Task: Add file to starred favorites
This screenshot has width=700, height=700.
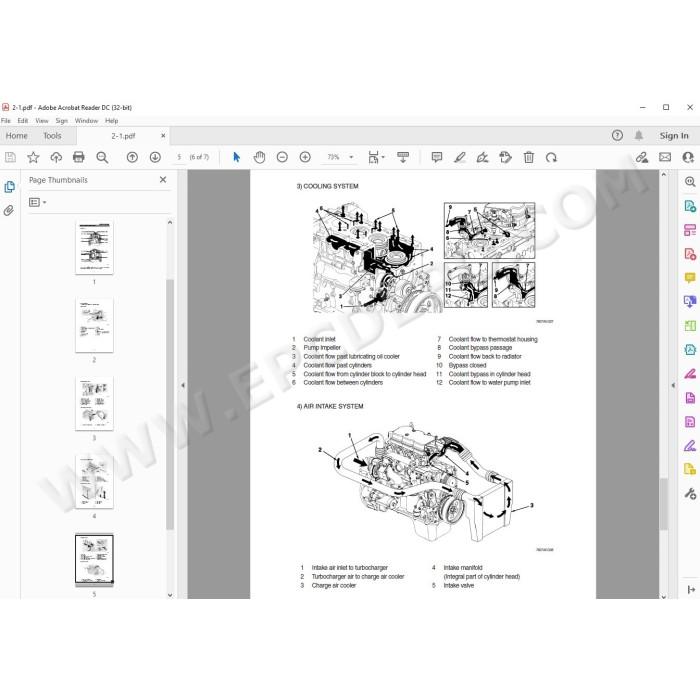Action: 33,157
